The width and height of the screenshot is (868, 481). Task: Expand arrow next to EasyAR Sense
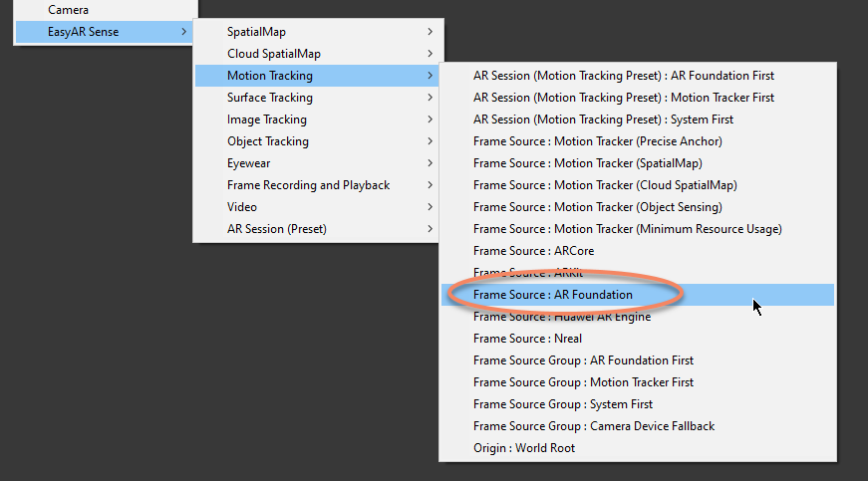pyautogui.click(x=183, y=32)
